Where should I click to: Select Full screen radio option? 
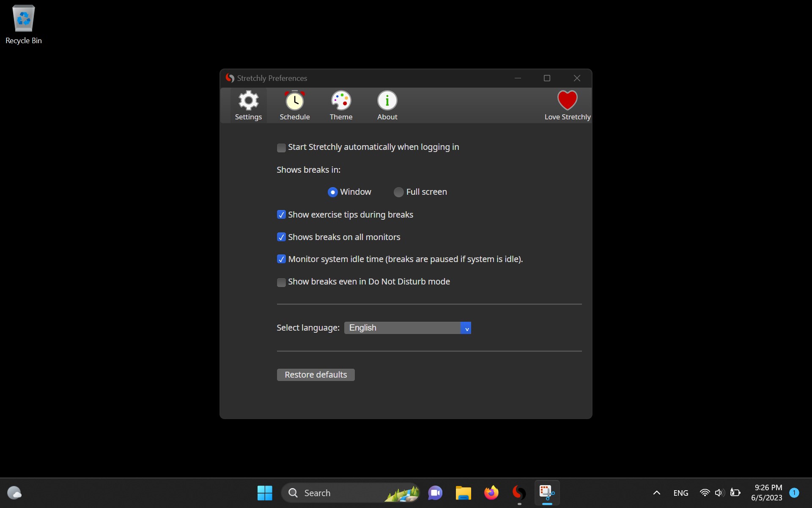(398, 192)
